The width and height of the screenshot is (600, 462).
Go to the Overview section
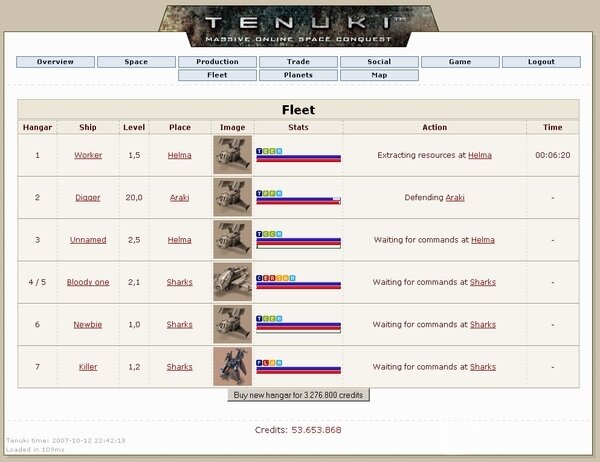click(55, 62)
